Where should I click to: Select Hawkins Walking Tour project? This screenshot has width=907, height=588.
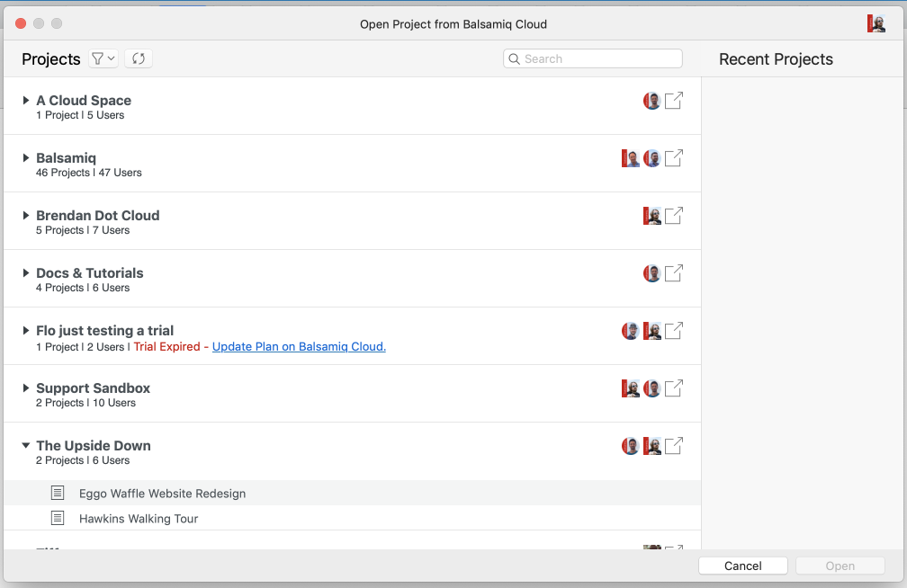click(138, 519)
